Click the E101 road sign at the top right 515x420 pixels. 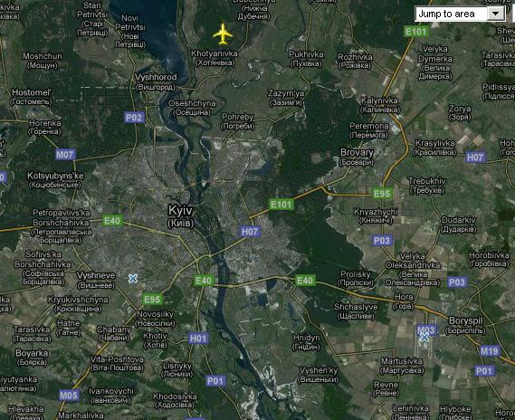(x=416, y=32)
